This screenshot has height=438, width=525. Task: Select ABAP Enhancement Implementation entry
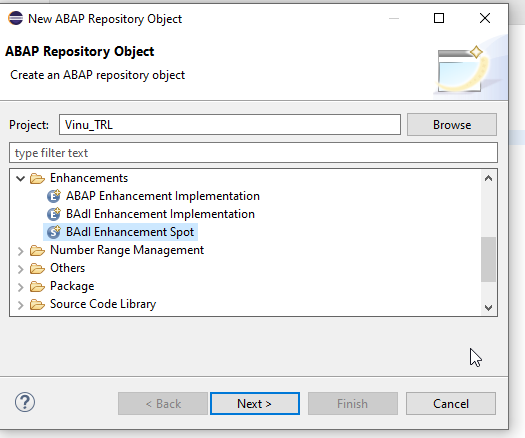(x=163, y=196)
